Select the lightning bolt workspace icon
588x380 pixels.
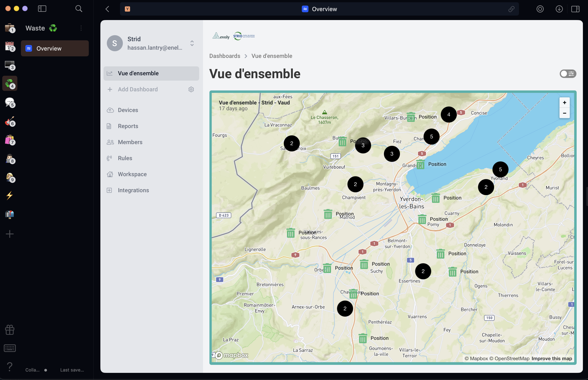[10, 195]
